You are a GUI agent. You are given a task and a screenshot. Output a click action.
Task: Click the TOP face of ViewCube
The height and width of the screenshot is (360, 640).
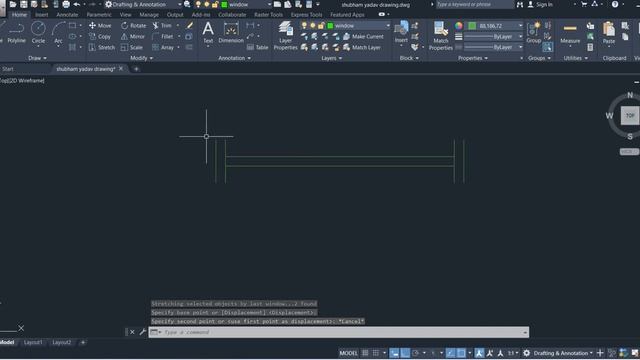coord(630,116)
